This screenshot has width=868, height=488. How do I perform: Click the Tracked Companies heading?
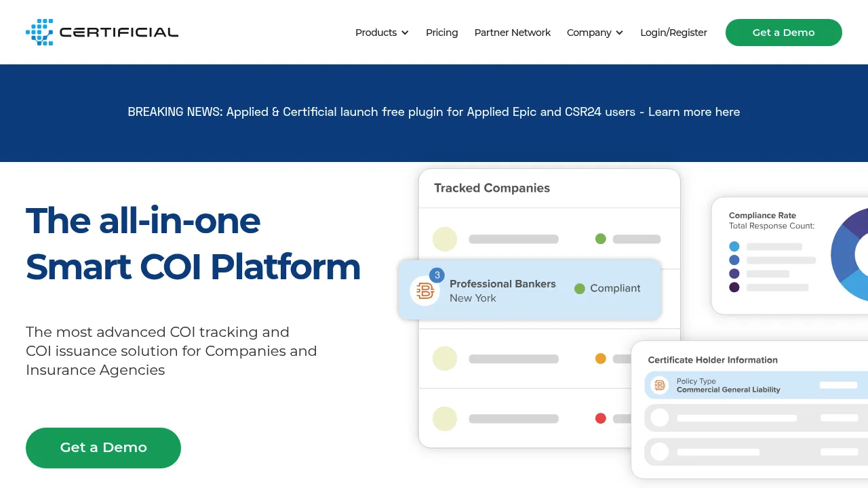pos(492,188)
